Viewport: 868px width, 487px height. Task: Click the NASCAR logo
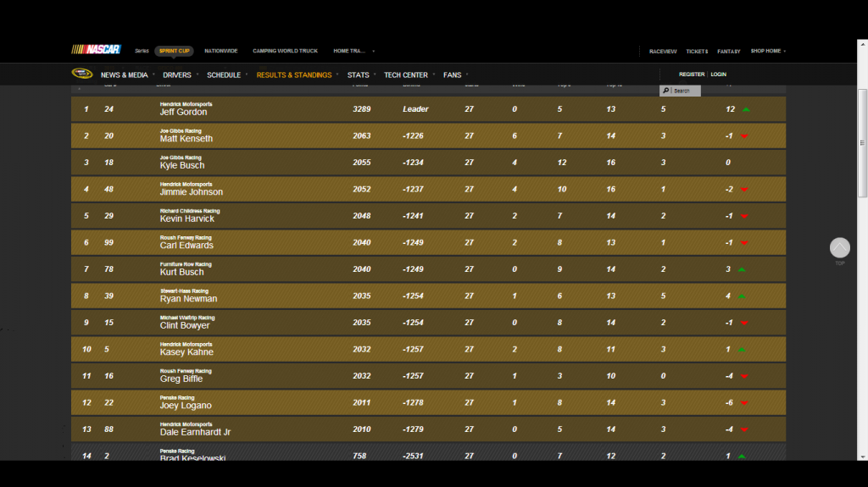point(97,50)
